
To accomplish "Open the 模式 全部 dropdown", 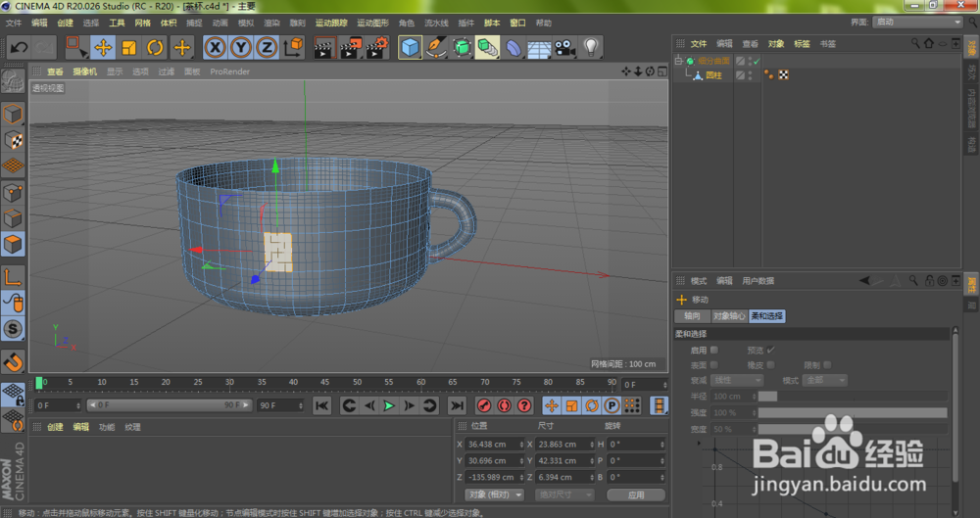I will [825, 380].
